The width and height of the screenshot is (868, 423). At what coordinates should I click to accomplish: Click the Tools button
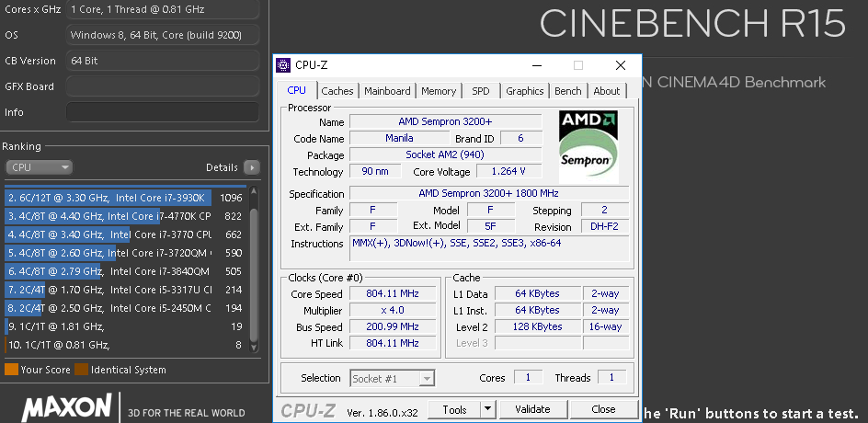pyautogui.click(x=455, y=409)
